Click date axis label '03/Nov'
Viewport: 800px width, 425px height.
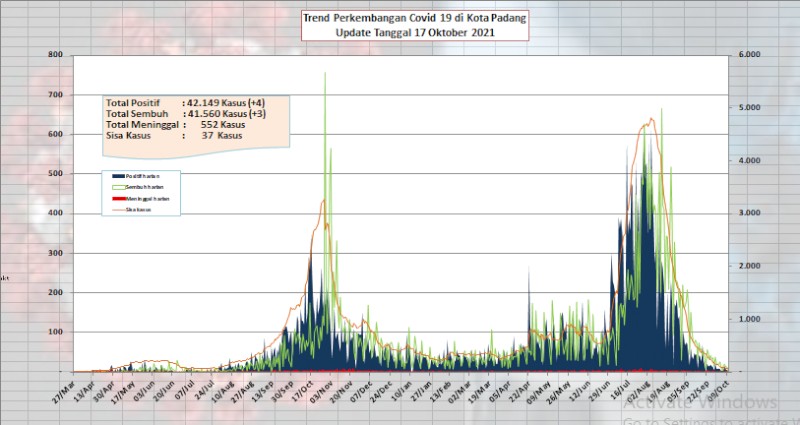(321, 392)
